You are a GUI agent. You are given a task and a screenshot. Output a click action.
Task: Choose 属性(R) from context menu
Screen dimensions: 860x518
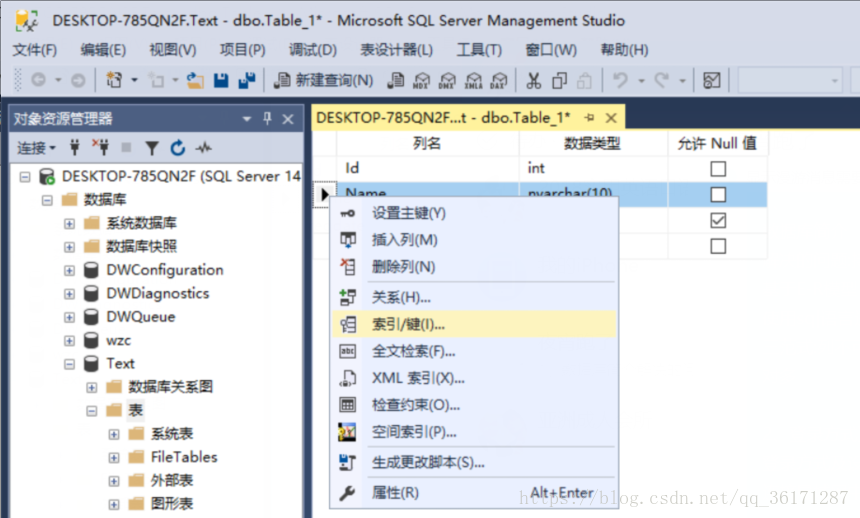coord(474,493)
